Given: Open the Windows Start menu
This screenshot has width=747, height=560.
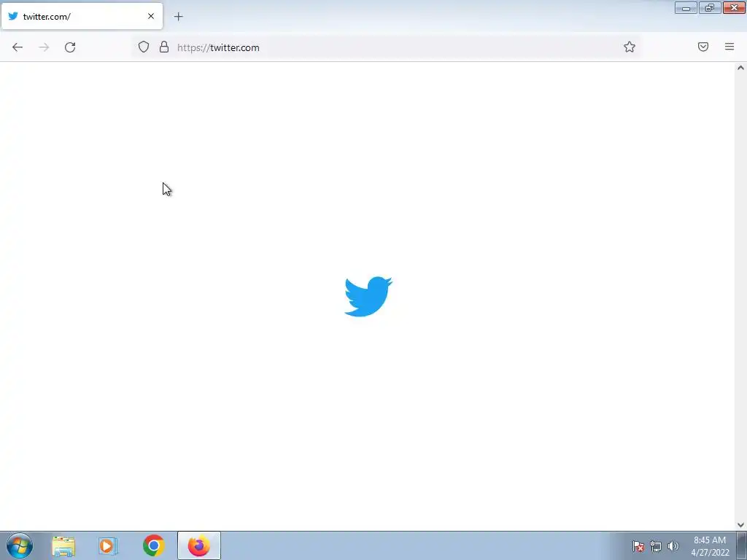Looking at the screenshot, I should (20, 545).
